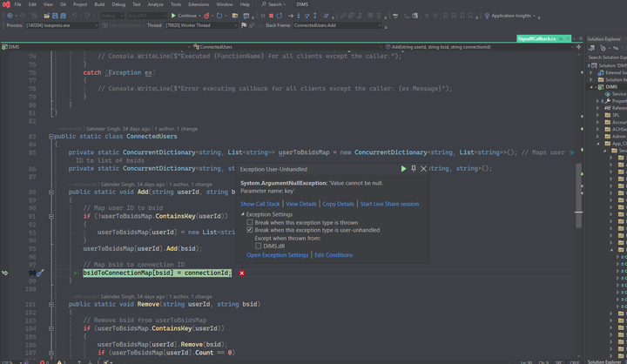Enable Break when this exception type is thrown
Image resolution: width=627 pixels, height=364 pixels.
[x=250, y=222]
